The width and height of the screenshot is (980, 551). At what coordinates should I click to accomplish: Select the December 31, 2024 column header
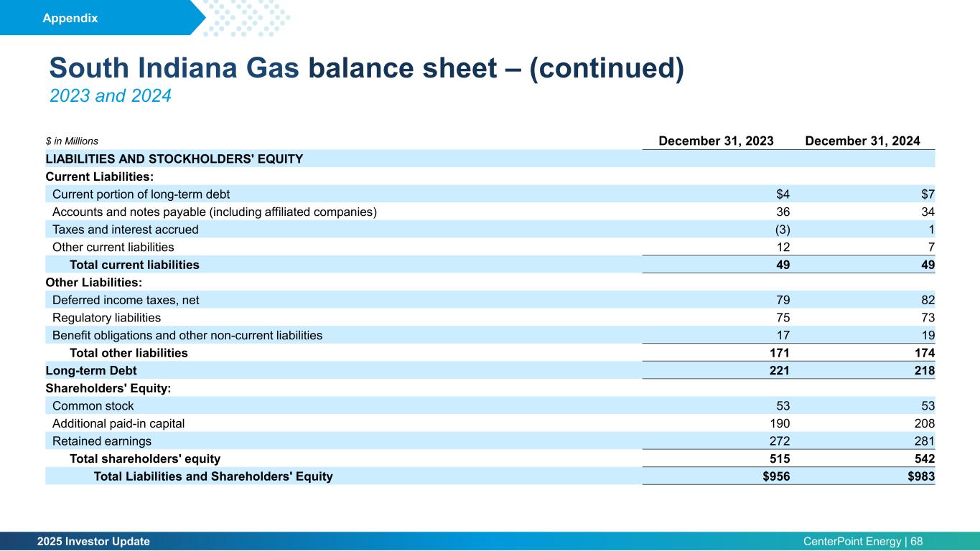pos(862,141)
